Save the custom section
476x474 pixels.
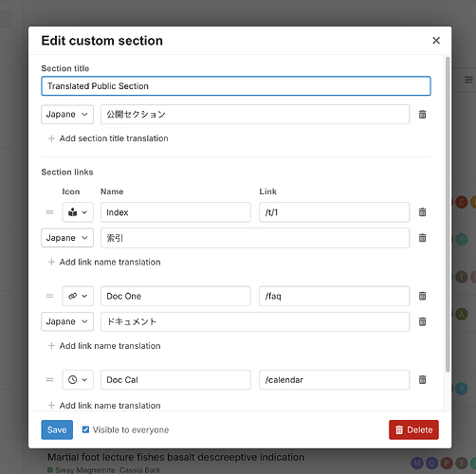tap(57, 429)
